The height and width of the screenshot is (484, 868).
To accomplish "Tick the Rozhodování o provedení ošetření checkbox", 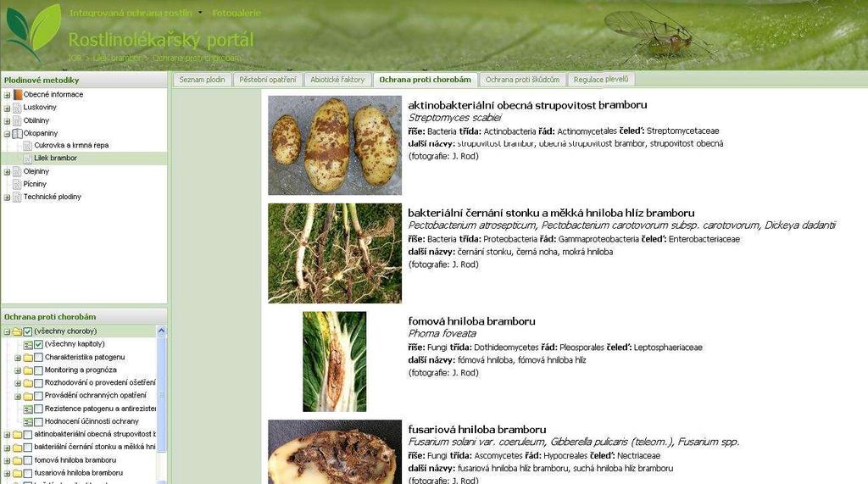I will pyautogui.click(x=38, y=383).
